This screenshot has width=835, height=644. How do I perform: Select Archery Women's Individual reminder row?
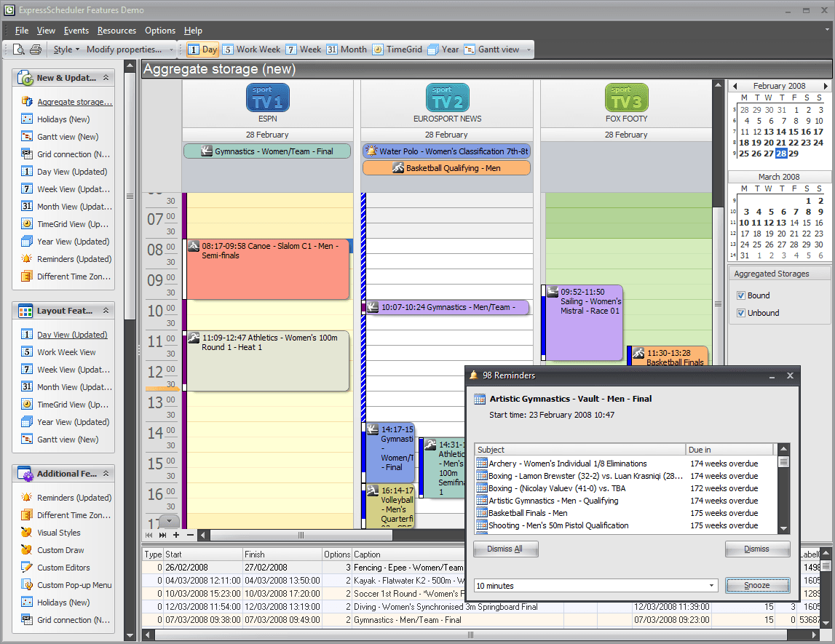(626, 464)
